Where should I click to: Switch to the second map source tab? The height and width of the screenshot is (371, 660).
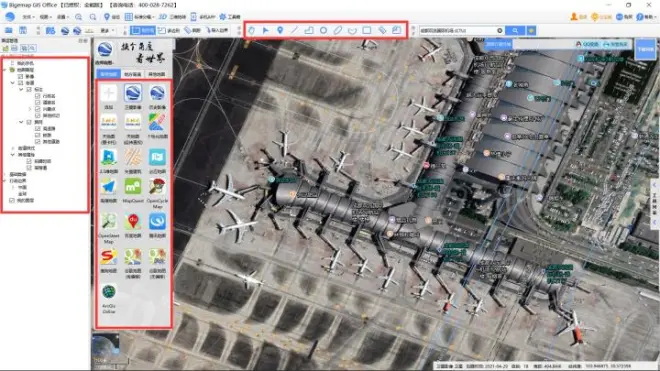click(133, 74)
